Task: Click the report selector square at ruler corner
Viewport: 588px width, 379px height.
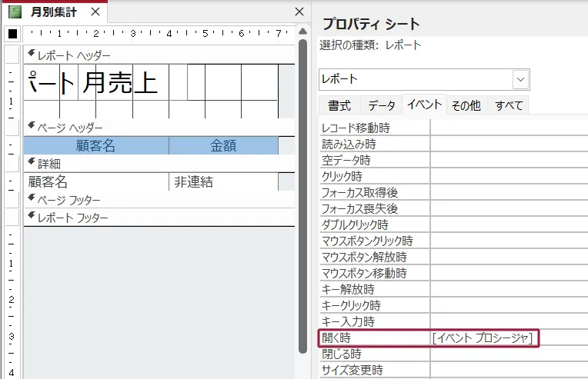Action: click(12, 34)
